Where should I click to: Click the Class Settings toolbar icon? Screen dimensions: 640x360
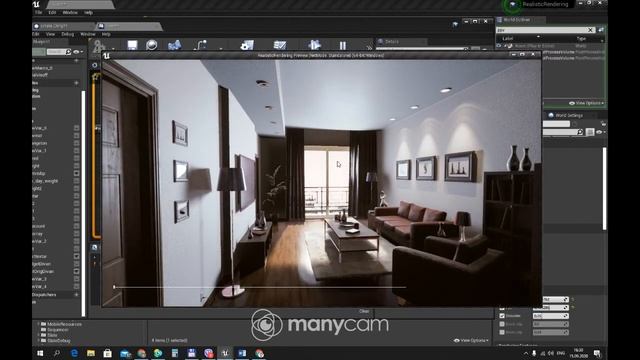click(247, 45)
